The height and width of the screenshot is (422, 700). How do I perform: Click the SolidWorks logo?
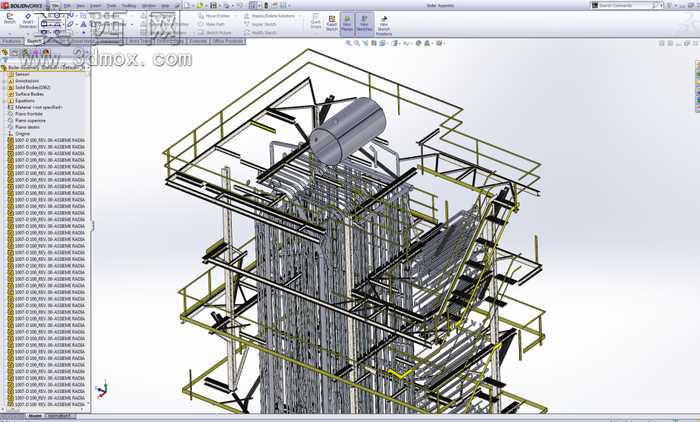tap(22, 5)
